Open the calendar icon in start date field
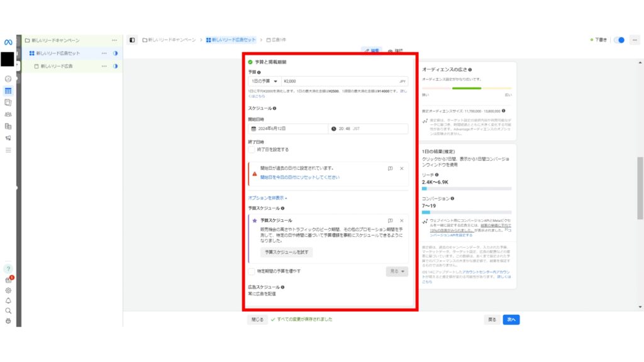 tap(253, 128)
